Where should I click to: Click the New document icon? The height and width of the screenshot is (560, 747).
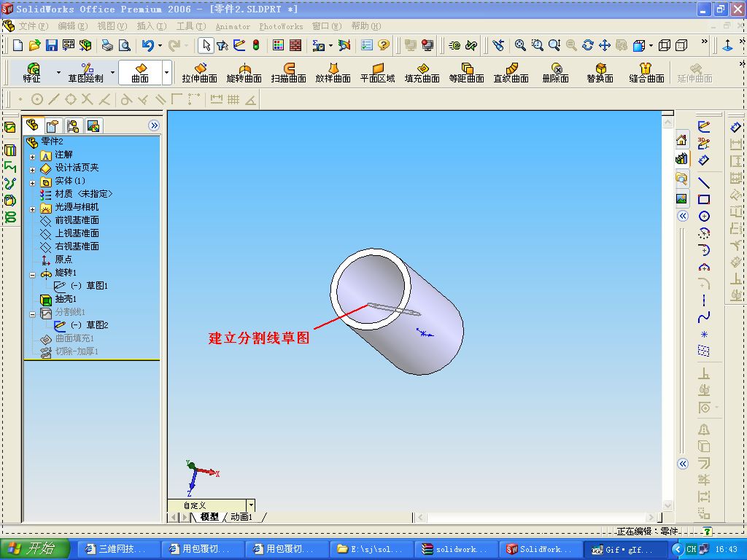pos(18,45)
